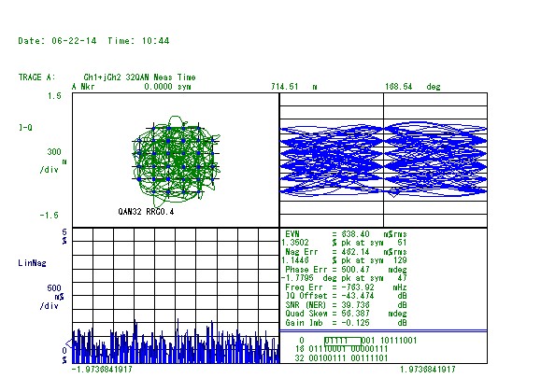Click the 188.54 deg marker phase readout

coord(413,87)
